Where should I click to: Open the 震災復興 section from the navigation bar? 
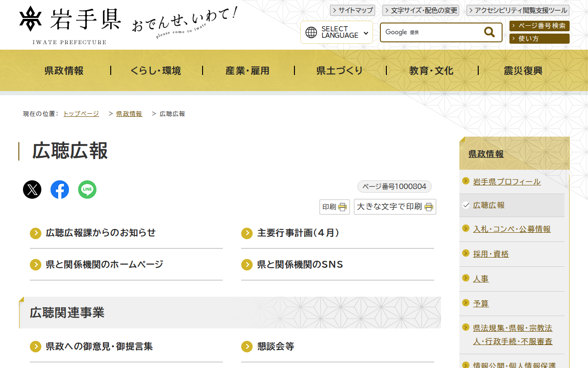point(522,70)
